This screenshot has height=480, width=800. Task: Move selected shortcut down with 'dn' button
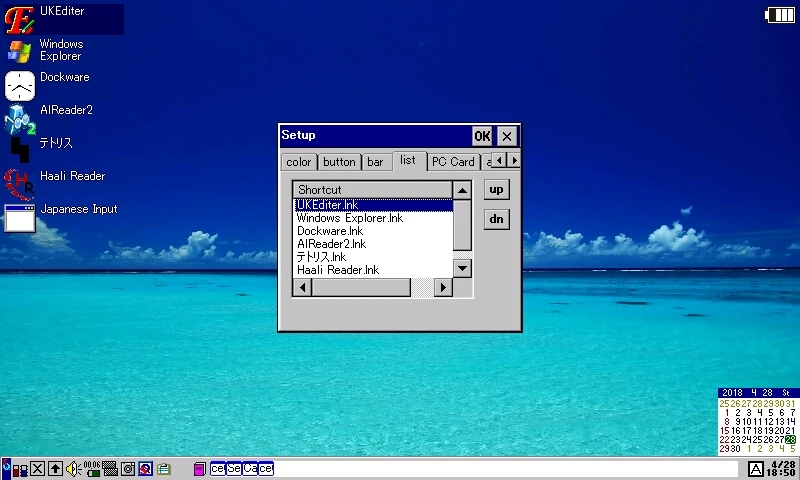pos(496,219)
